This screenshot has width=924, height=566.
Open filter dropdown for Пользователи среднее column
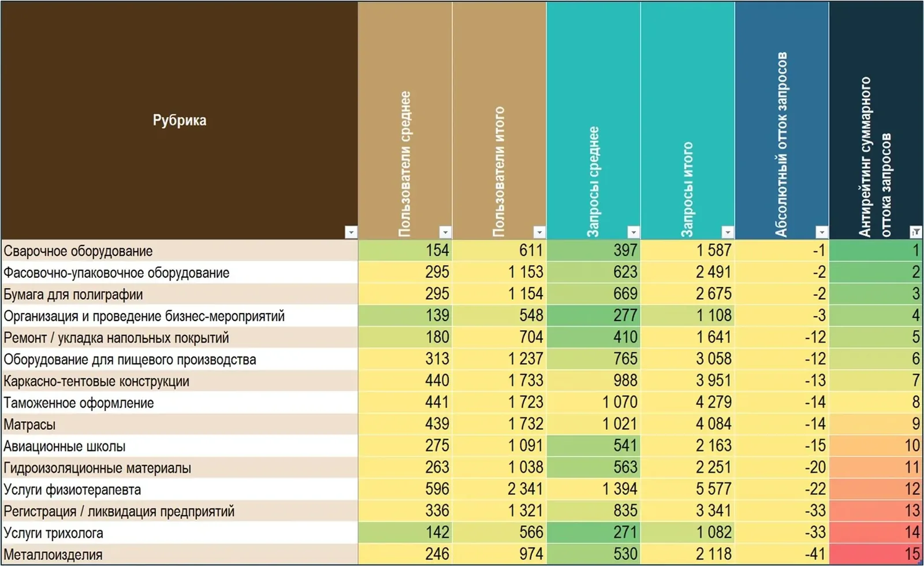445,232
